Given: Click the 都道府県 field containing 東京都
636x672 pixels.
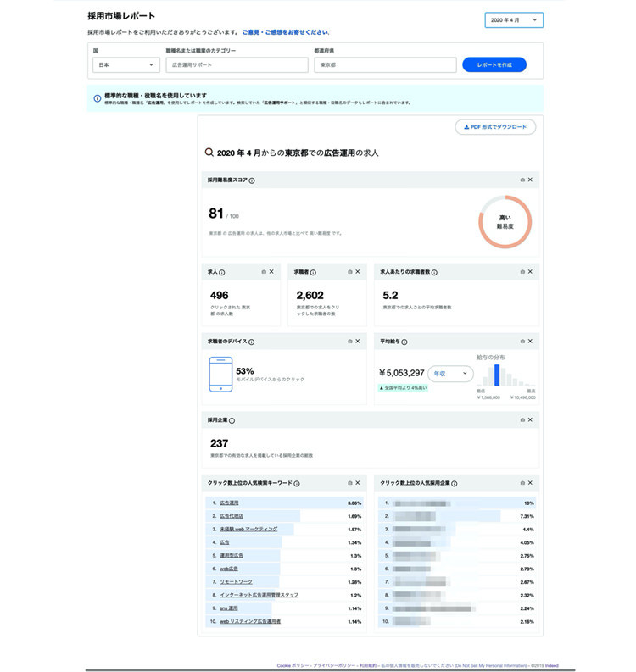Looking at the screenshot, I should [x=384, y=64].
